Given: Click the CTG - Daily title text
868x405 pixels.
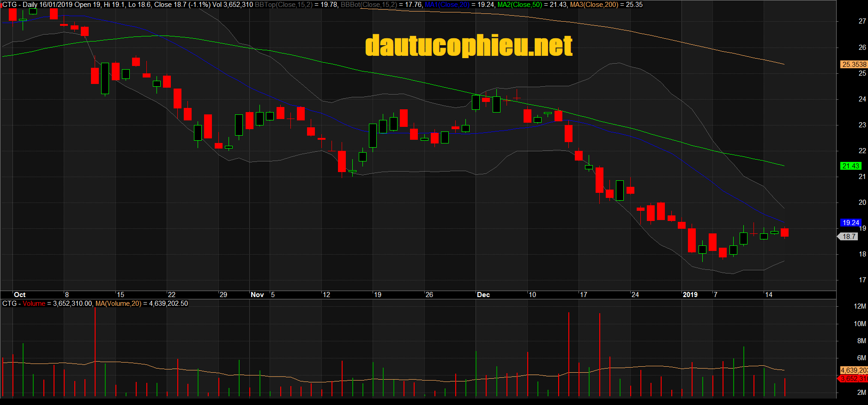Looking at the screenshot, I should (20, 5).
